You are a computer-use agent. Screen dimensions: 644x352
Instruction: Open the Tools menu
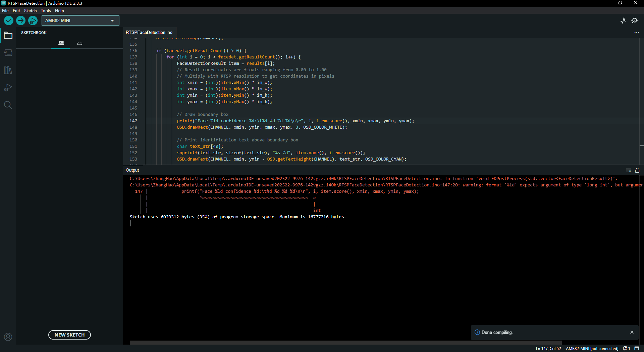46,11
